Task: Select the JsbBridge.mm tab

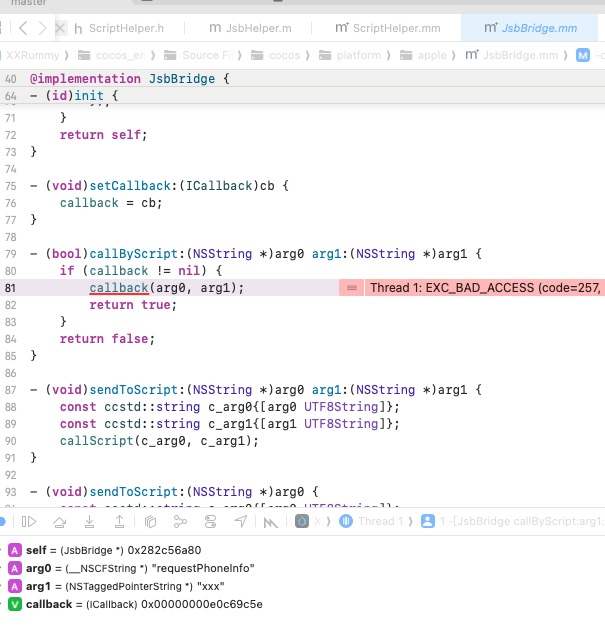Action: (x=531, y=28)
